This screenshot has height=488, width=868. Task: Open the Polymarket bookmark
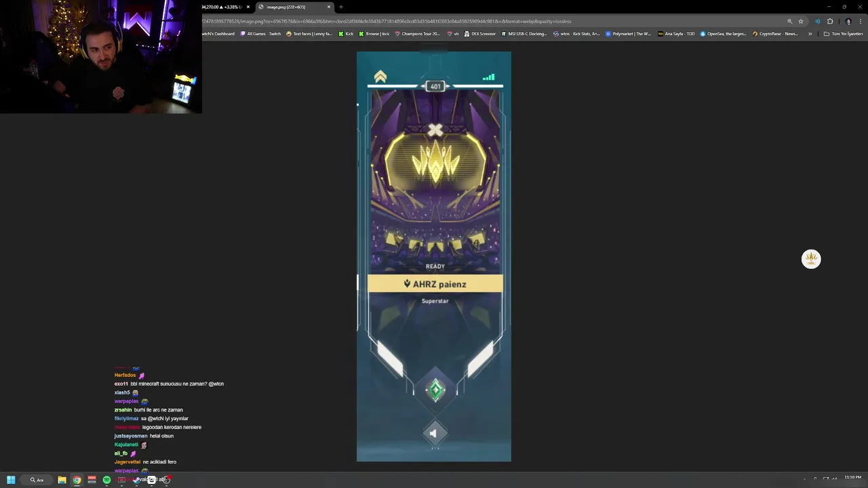tap(629, 34)
